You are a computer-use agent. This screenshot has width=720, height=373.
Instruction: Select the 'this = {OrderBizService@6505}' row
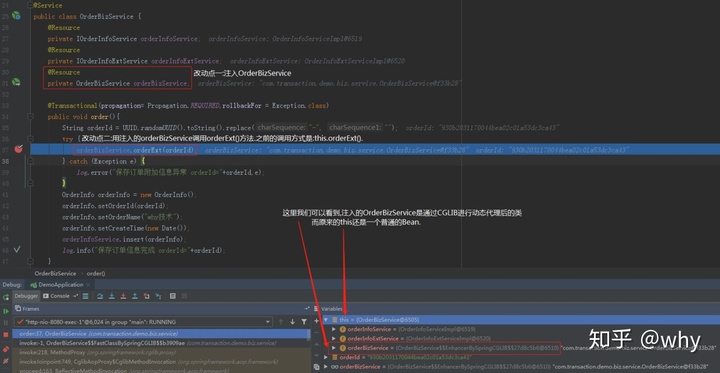tap(520, 320)
